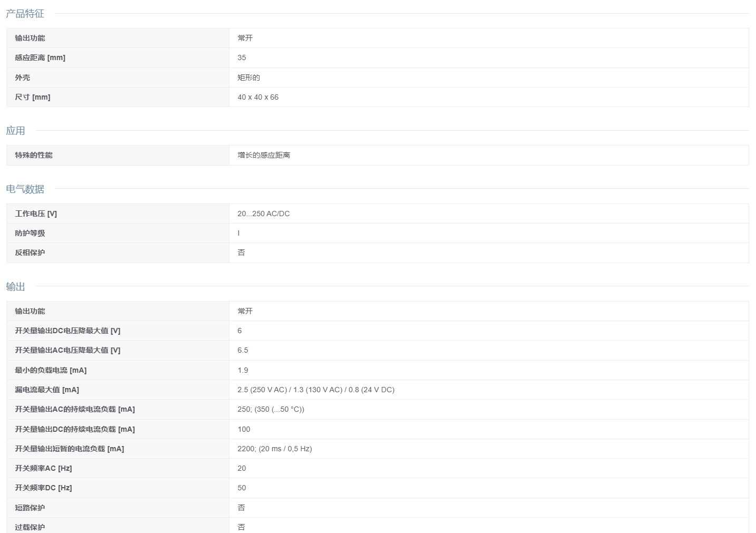Click the 漏电流最大值 [mA] label
Image resolution: width=756 pixels, height=533 pixels.
coord(47,390)
